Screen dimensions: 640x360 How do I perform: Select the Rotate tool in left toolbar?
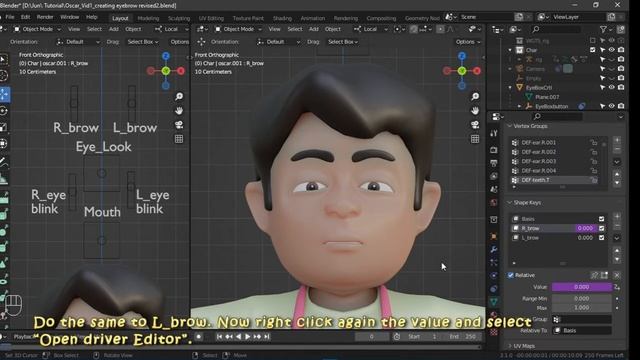click(x=4, y=111)
